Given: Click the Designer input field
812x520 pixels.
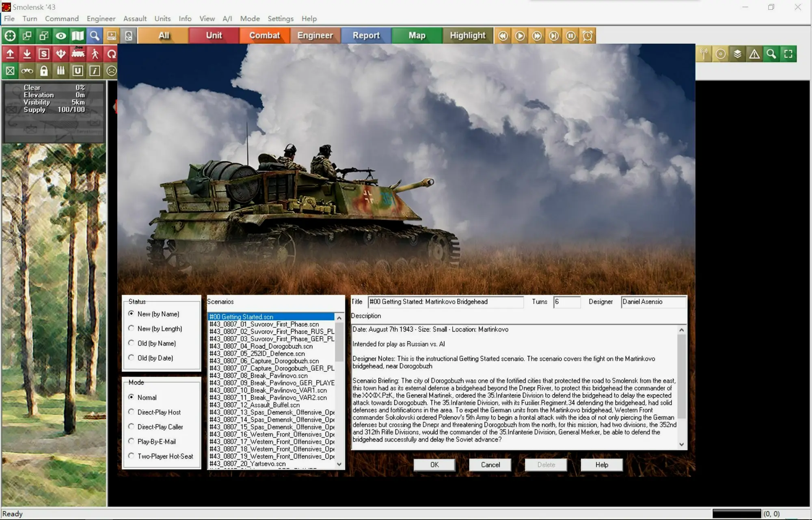Looking at the screenshot, I should tap(653, 302).
